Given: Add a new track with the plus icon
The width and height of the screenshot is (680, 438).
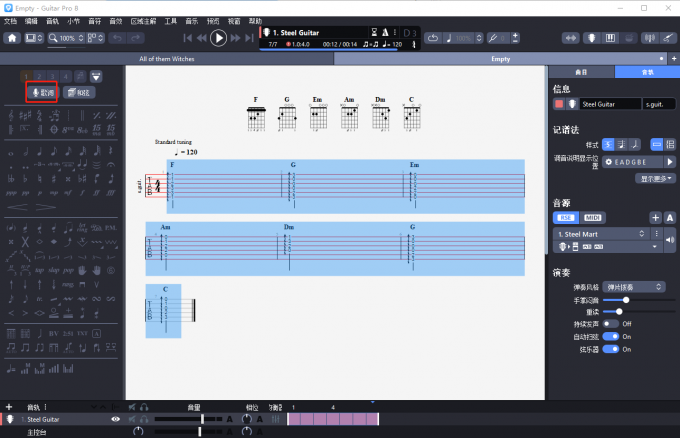Looking at the screenshot, I should tap(9, 407).
